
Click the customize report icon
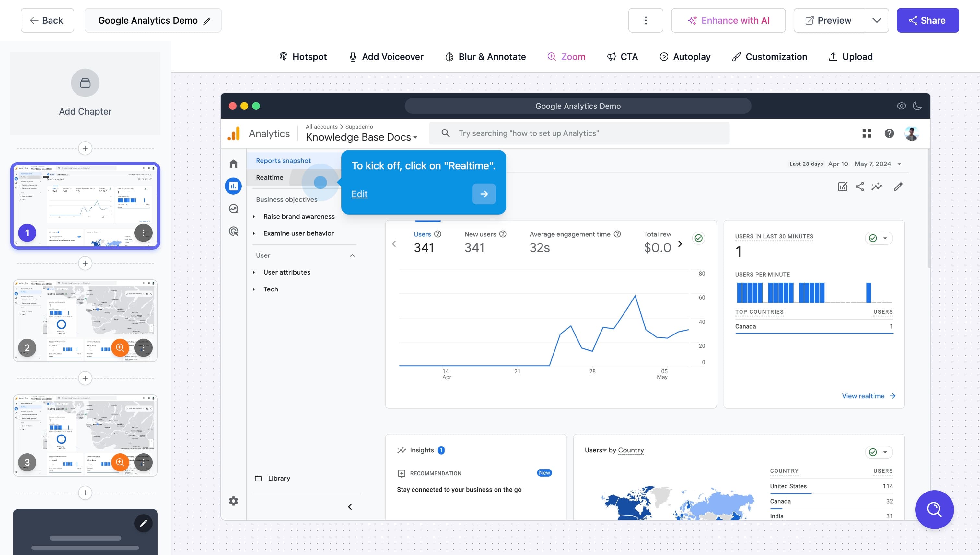(x=843, y=187)
